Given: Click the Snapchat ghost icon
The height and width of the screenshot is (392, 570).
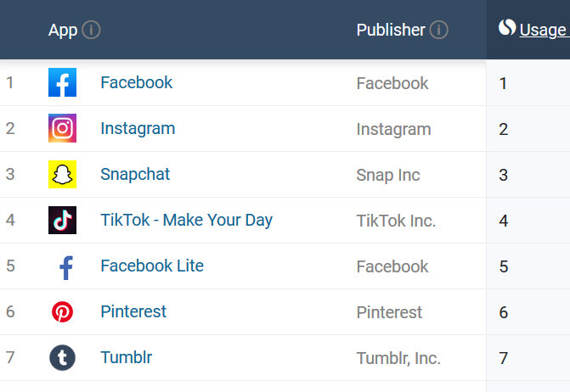Looking at the screenshot, I should click(x=62, y=174).
